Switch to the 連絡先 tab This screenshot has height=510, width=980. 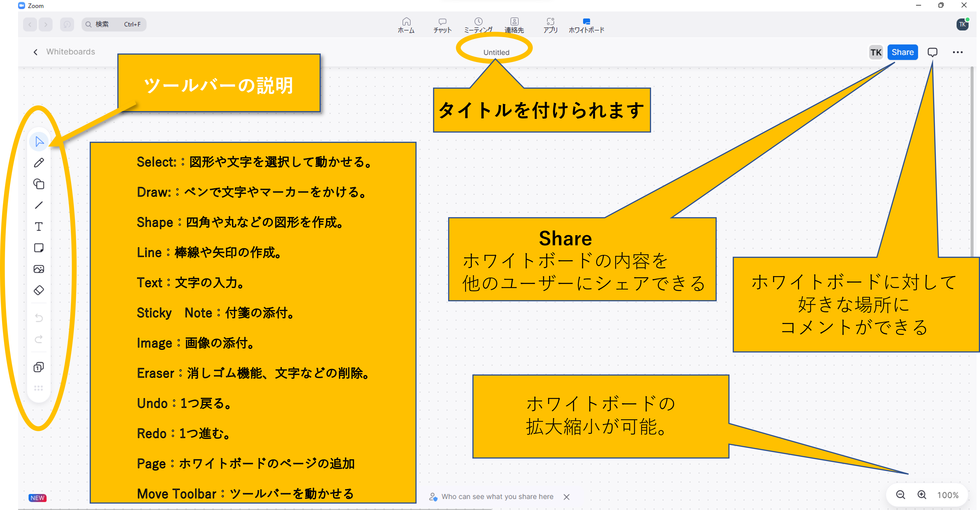pyautogui.click(x=514, y=25)
